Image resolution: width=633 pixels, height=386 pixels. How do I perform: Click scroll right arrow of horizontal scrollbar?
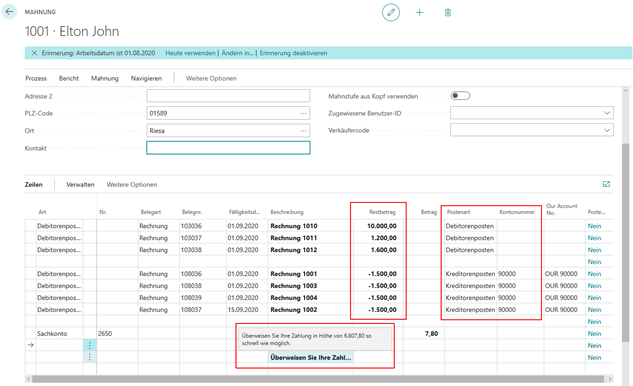pyautogui.click(x=610, y=379)
